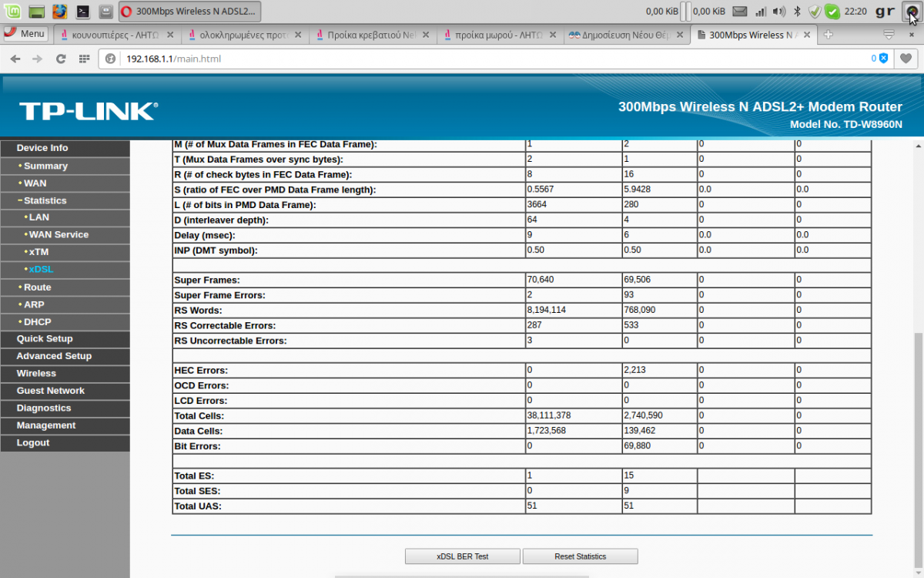Click the show desktop icon in panel

click(x=35, y=12)
